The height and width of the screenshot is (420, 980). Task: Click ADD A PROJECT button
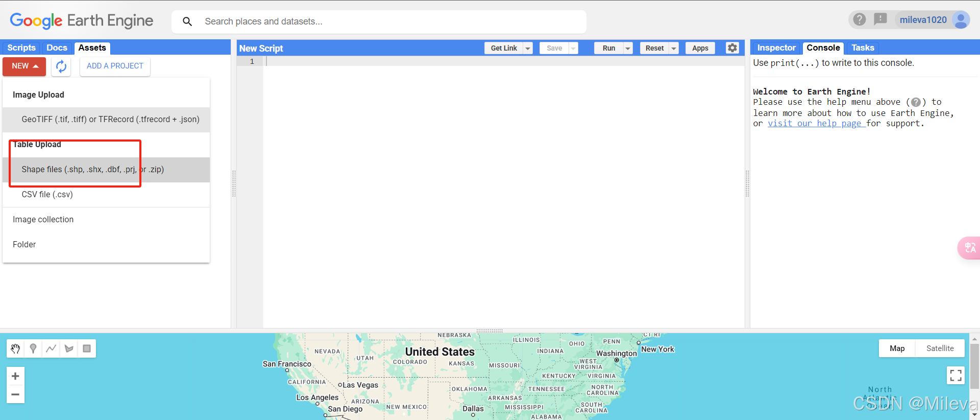pyautogui.click(x=115, y=66)
